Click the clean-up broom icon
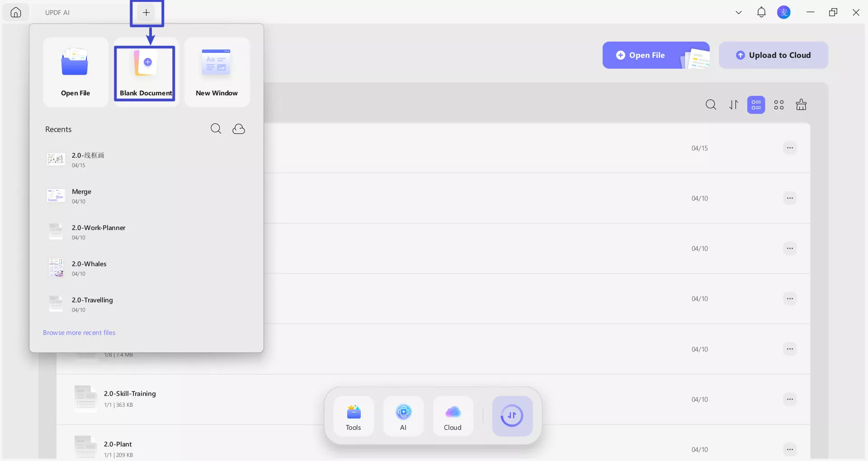The height and width of the screenshot is (461, 868). 801,104
